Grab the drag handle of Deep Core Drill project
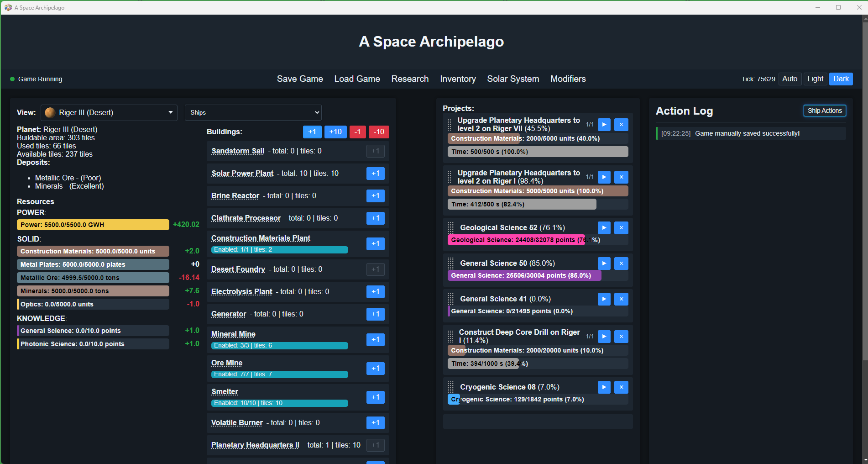The height and width of the screenshot is (464, 868). [450, 337]
